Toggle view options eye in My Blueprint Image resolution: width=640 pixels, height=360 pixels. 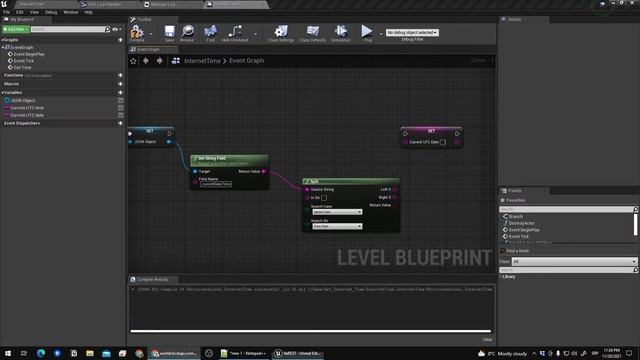coord(116,29)
